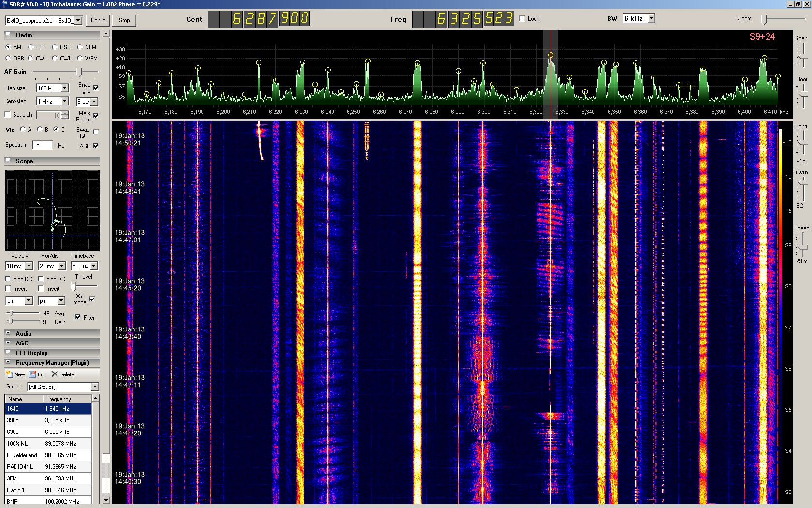
Task: Open the BW 6 kHz dropdown
Action: point(651,18)
